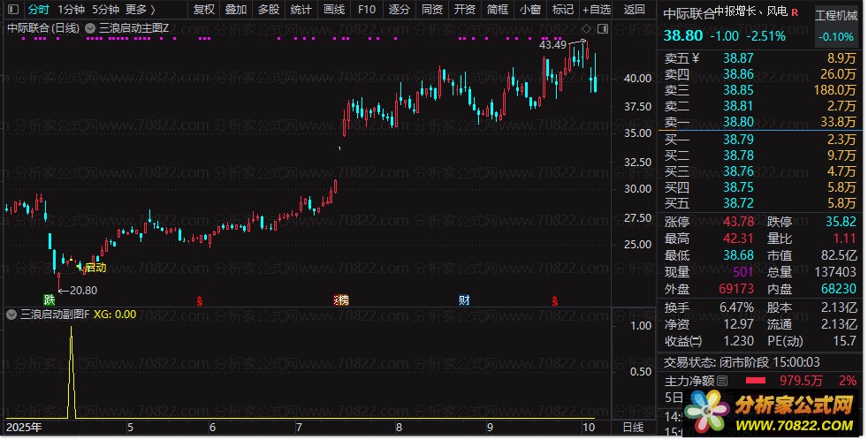Screen dimensions: 868x440
Task: Click the red S marker near month 10
Action: [x=555, y=301]
